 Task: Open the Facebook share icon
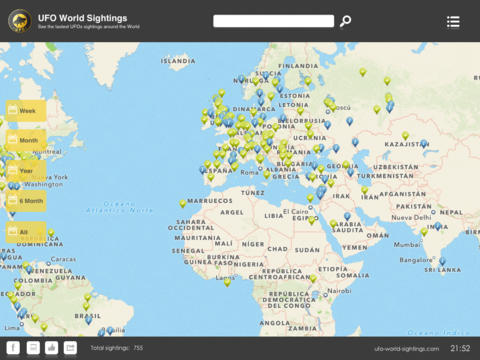tap(13, 348)
